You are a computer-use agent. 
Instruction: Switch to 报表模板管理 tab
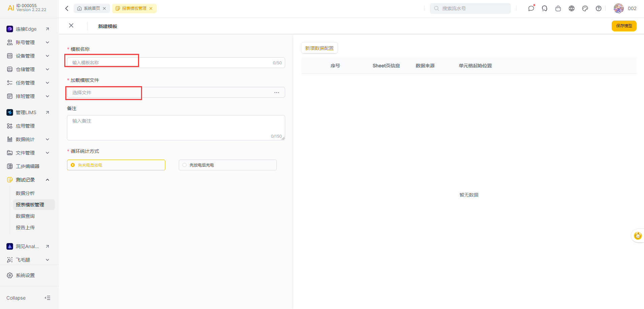click(134, 8)
